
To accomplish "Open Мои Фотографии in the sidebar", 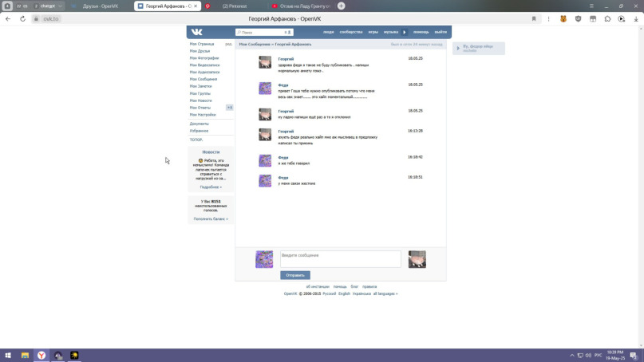I will (204, 58).
